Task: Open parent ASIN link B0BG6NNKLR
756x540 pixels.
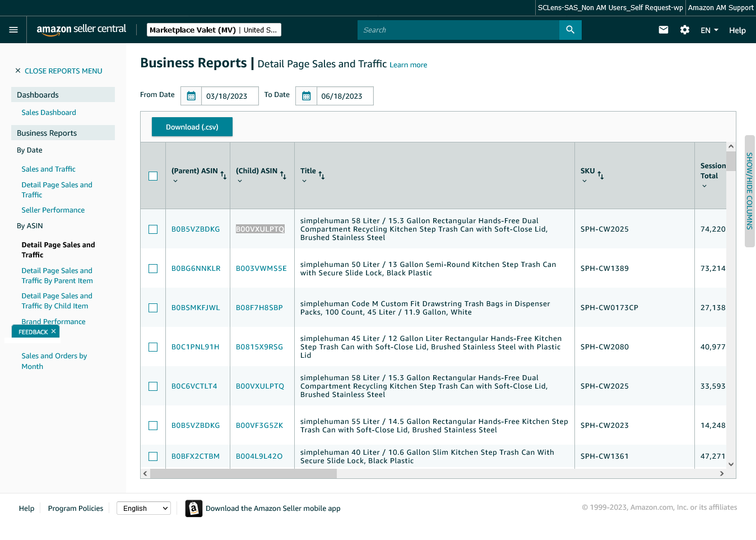Action: tap(196, 269)
